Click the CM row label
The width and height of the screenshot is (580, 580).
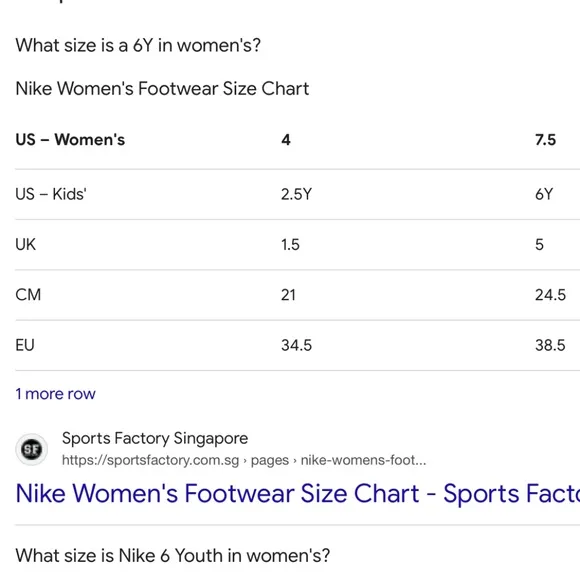(28, 295)
